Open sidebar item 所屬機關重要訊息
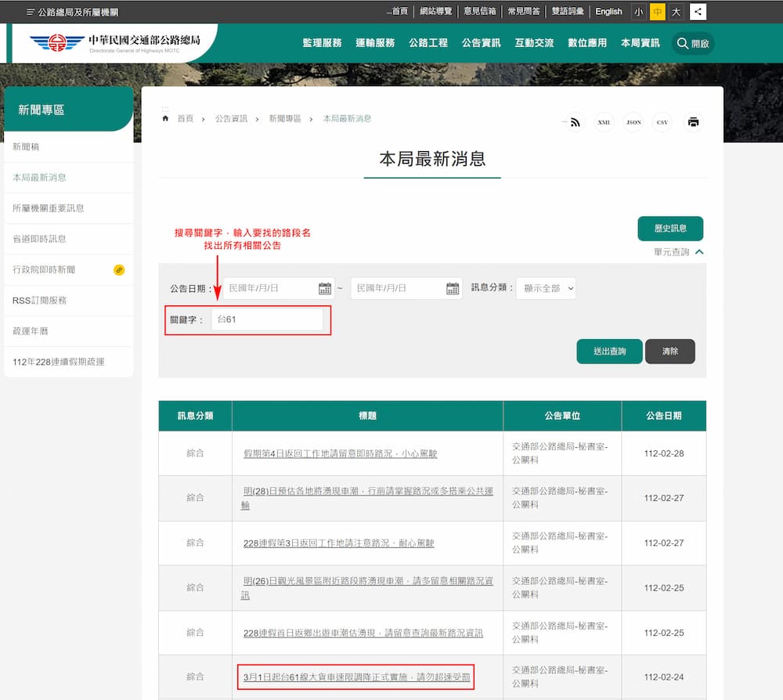783x700 pixels. [x=68, y=208]
